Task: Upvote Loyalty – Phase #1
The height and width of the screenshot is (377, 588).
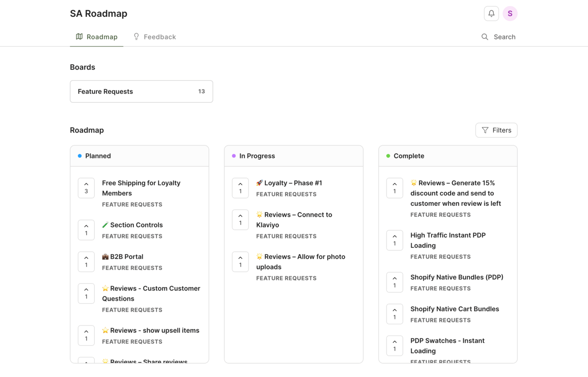Action: (x=240, y=188)
